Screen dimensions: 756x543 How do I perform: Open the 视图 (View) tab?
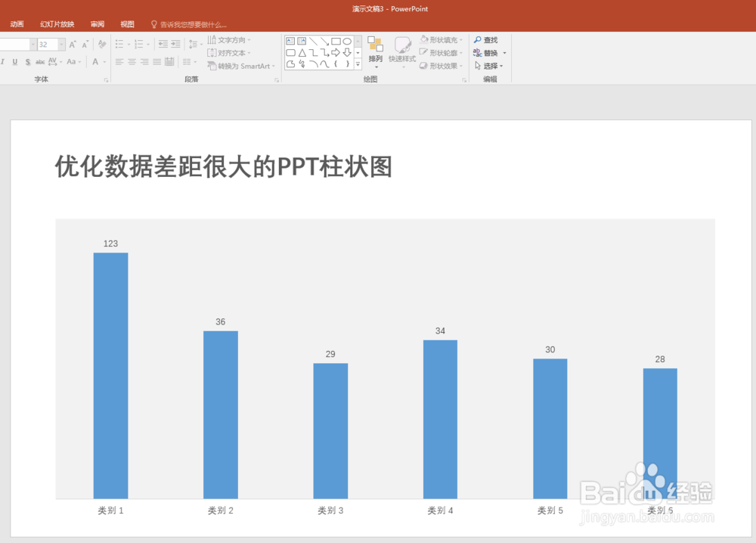tap(126, 23)
